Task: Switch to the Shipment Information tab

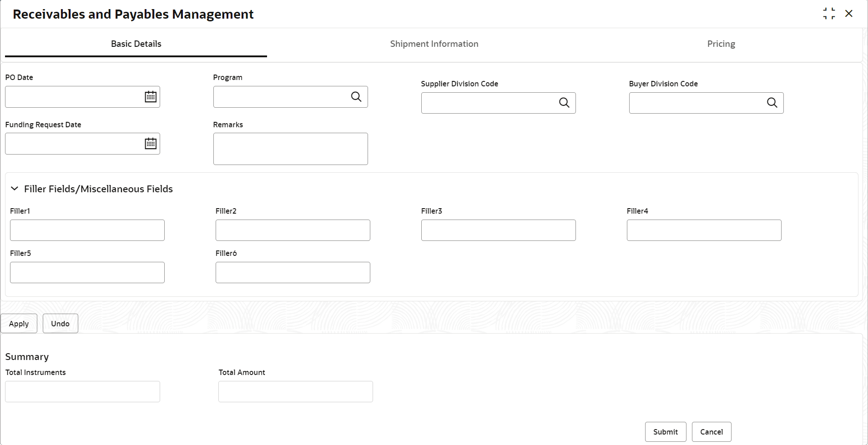Action: [x=434, y=44]
